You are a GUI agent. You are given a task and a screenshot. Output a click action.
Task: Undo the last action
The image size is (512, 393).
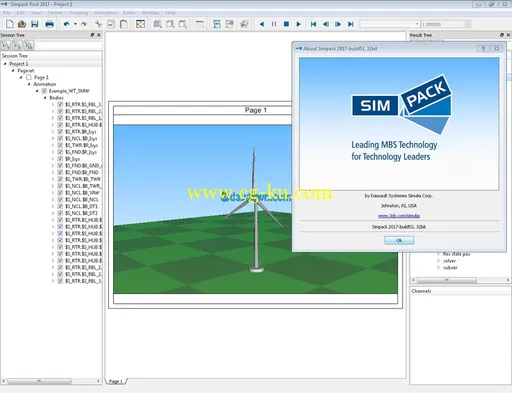click(67, 24)
